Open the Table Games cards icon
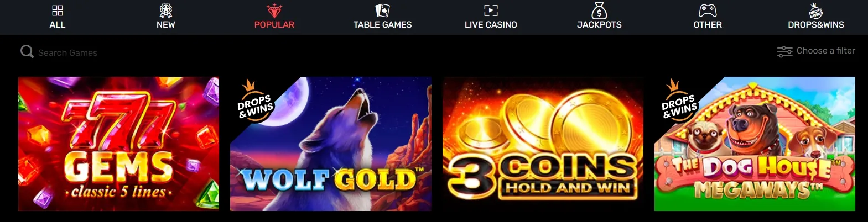This screenshot has height=222, width=868. click(x=383, y=10)
